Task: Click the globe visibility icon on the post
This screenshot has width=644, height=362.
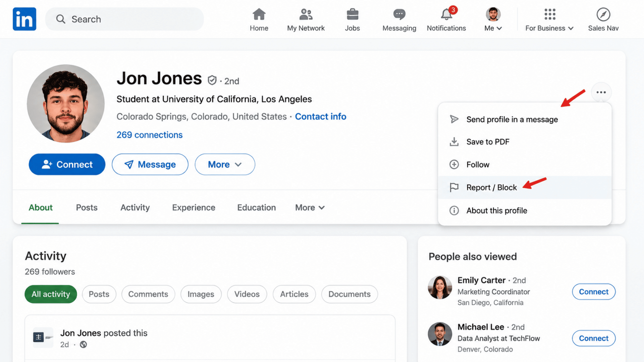Action: [x=83, y=345]
